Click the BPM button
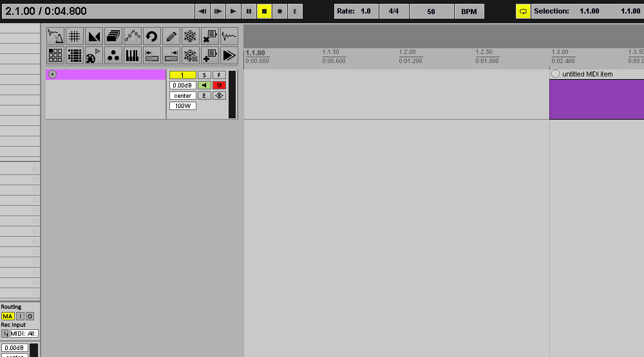The width and height of the screenshot is (644, 357). click(x=469, y=12)
